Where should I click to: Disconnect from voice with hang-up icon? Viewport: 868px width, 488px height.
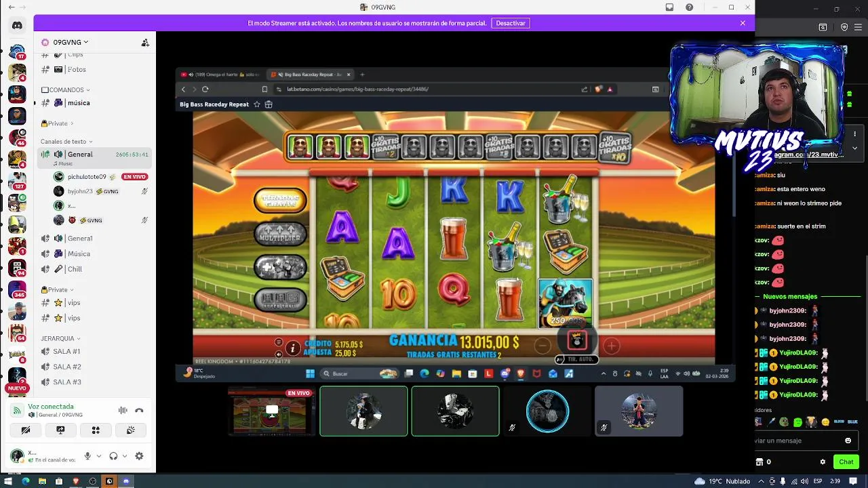(x=139, y=410)
